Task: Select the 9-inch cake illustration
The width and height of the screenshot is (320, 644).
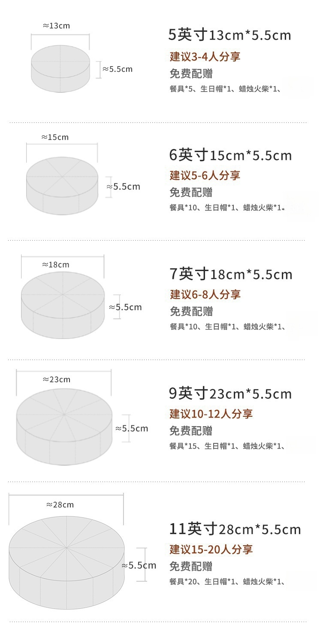Action: [x=64, y=427]
